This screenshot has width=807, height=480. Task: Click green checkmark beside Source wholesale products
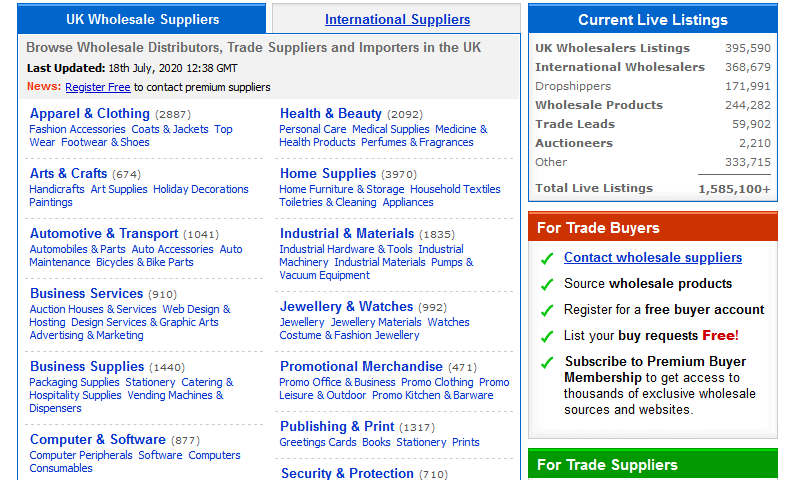547,284
